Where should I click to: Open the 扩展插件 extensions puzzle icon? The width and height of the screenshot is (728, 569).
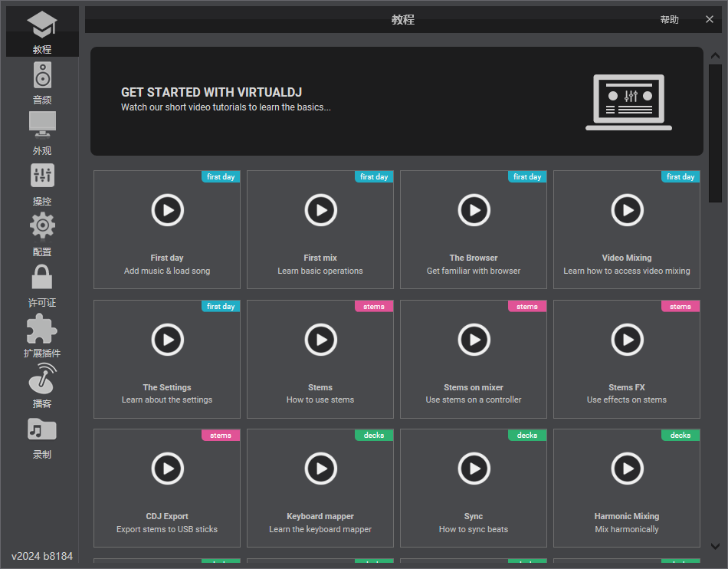pos(42,328)
